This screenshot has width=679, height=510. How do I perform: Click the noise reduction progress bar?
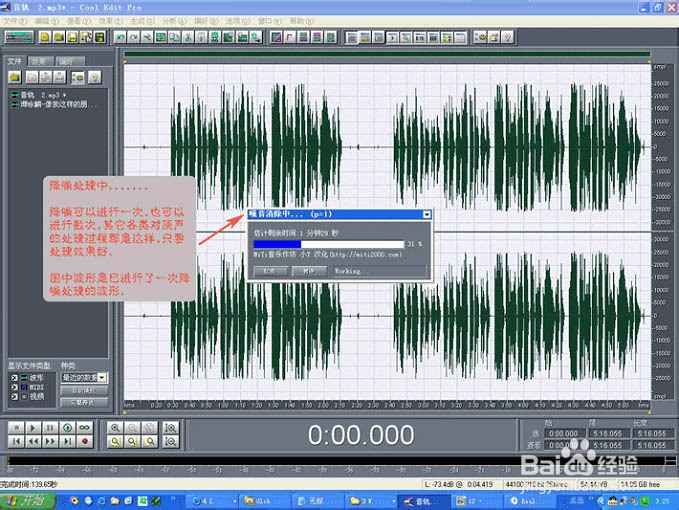328,244
